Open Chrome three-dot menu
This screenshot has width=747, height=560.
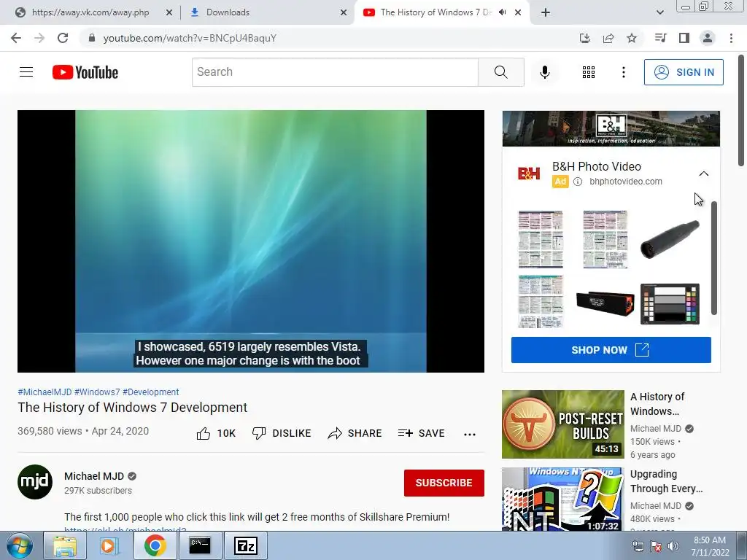731,38
